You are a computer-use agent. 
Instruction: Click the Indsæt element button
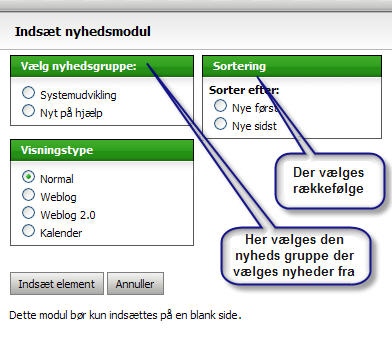click(x=57, y=284)
